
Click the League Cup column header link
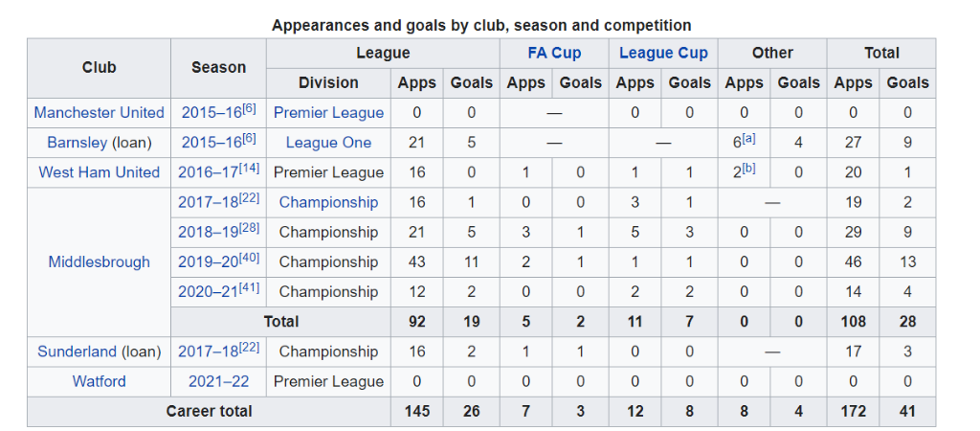click(x=663, y=54)
